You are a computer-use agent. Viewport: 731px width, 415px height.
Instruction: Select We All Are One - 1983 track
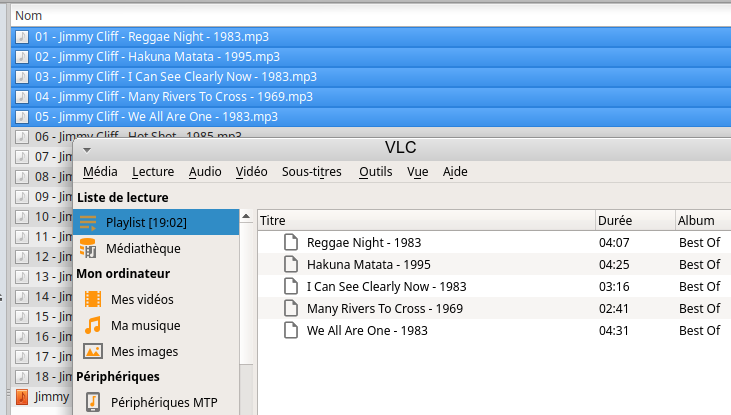[x=367, y=330]
